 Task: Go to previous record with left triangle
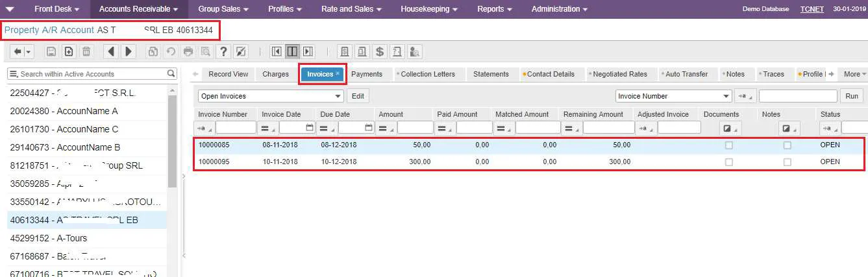pos(111,51)
